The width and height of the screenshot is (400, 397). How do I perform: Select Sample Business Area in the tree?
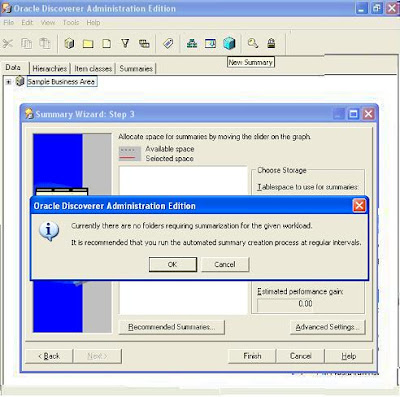(62, 82)
